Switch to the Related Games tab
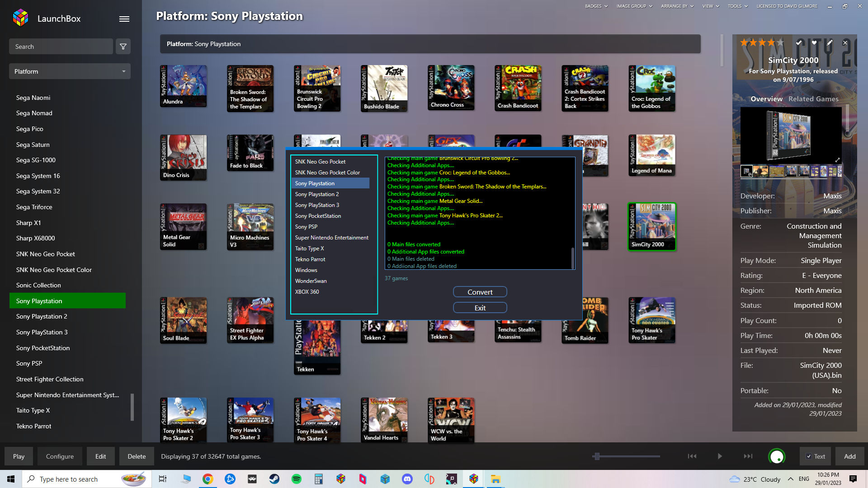 point(813,99)
